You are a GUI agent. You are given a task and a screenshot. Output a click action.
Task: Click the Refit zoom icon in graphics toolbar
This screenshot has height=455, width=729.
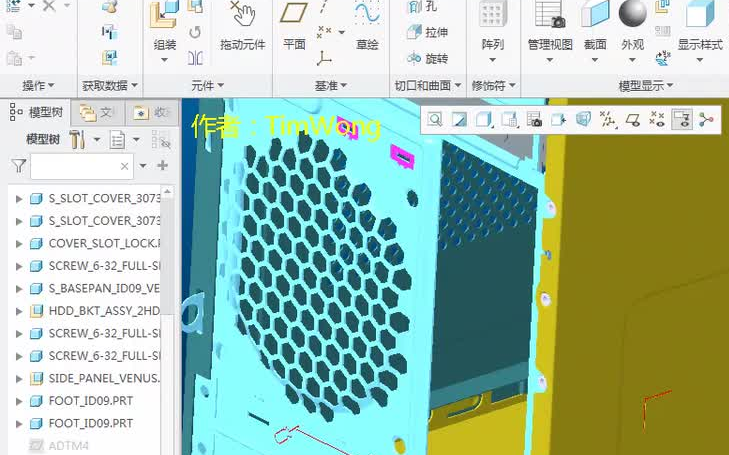click(435, 120)
